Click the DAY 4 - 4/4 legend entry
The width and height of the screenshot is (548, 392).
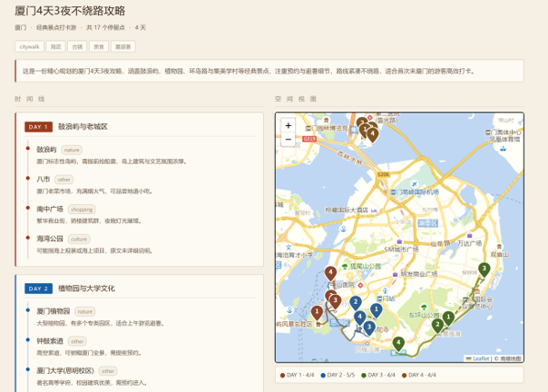[419, 376]
